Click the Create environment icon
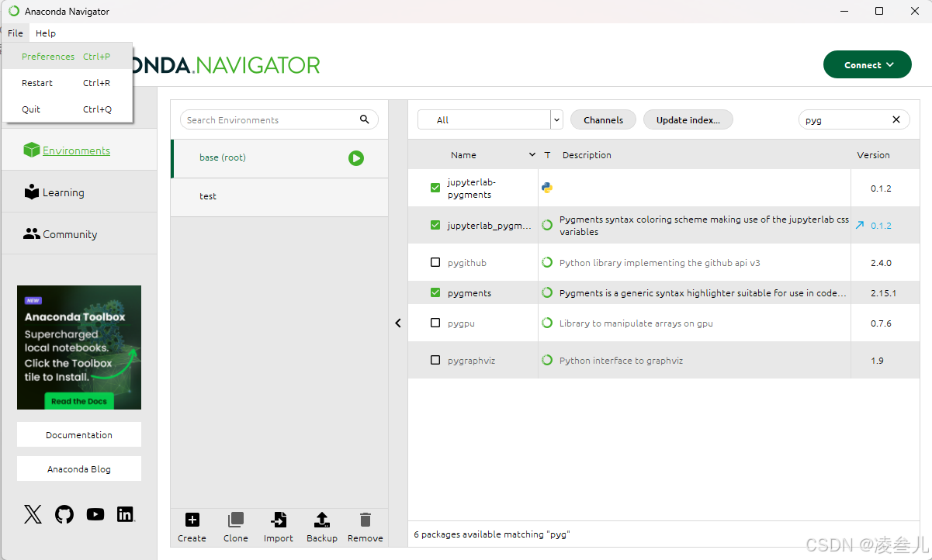 click(192, 520)
